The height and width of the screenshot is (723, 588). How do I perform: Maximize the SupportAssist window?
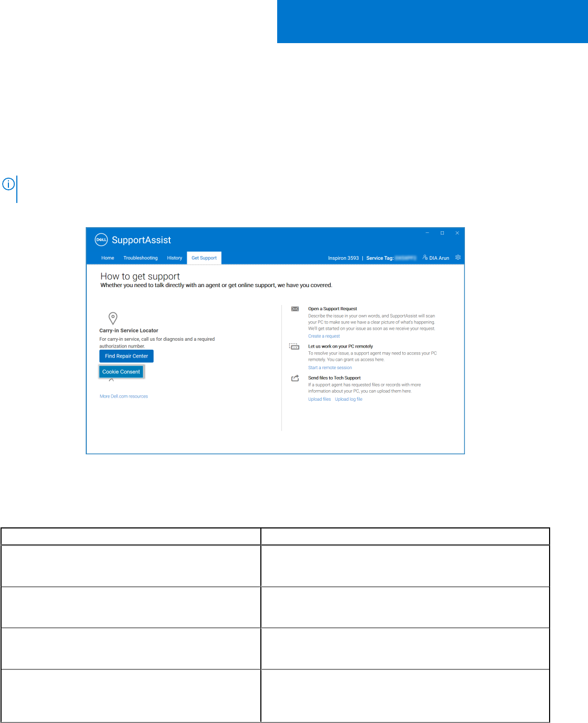(x=442, y=233)
